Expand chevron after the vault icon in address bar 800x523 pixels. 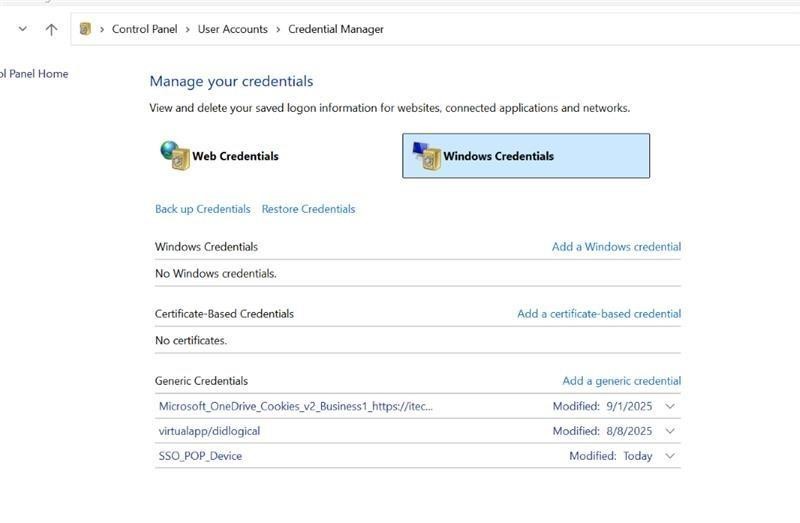pos(102,30)
